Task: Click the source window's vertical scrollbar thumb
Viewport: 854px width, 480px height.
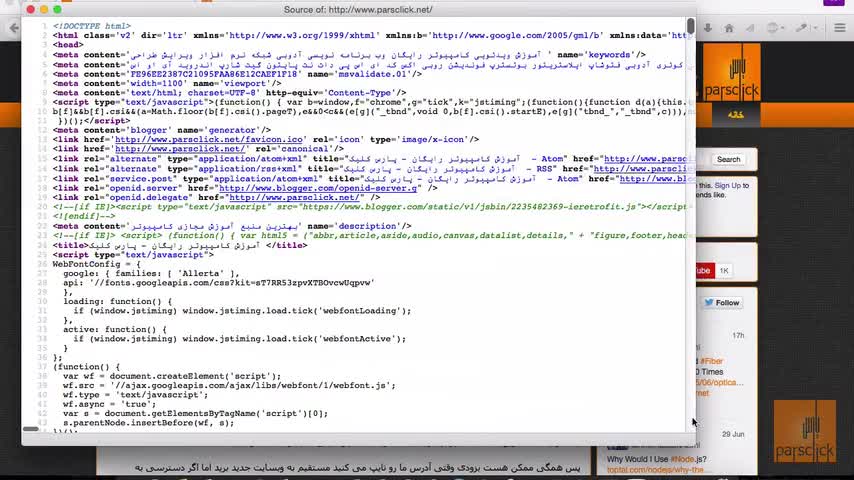Action: (691, 26)
